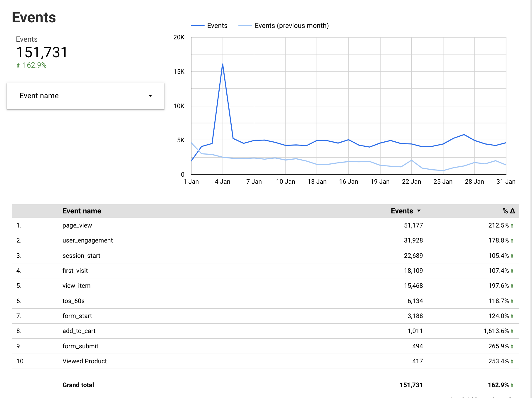Viewport: 532px width, 398px height.
Task: Click the green arrow beside 178.8%
Action: (512, 240)
